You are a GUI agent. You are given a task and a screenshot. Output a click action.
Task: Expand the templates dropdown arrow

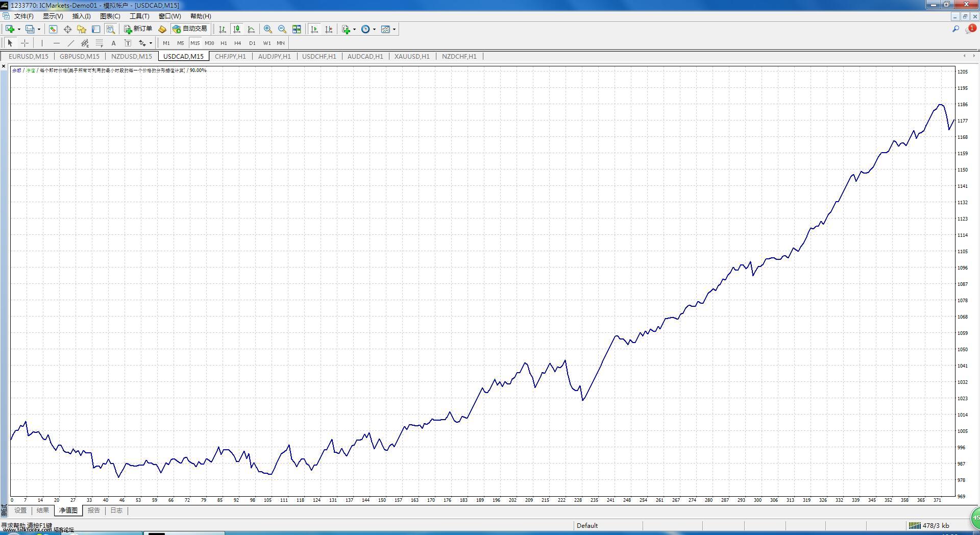pos(394,29)
